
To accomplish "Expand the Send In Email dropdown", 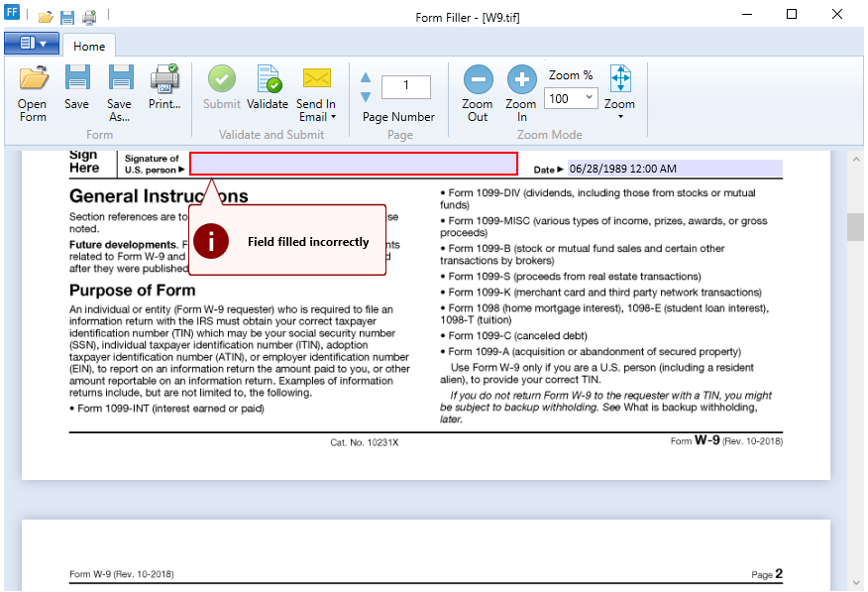I will [317, 110].
